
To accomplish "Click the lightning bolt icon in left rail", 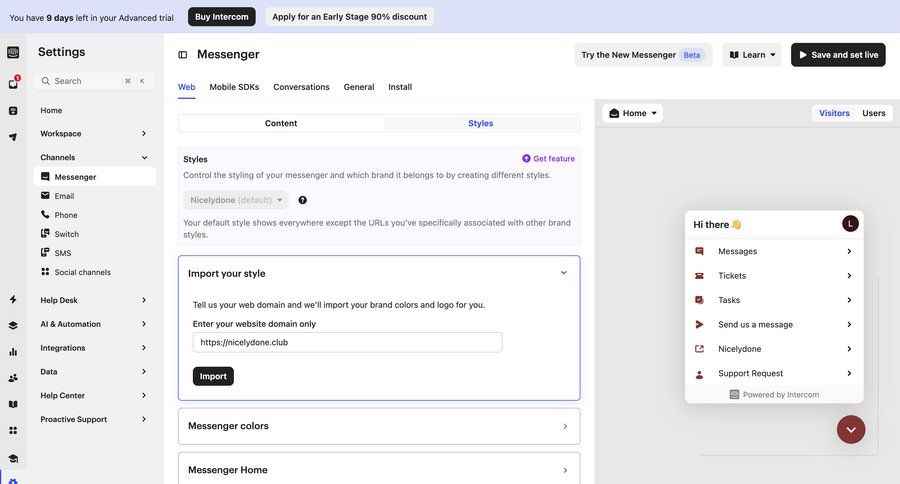I will (x=13, y=299).
